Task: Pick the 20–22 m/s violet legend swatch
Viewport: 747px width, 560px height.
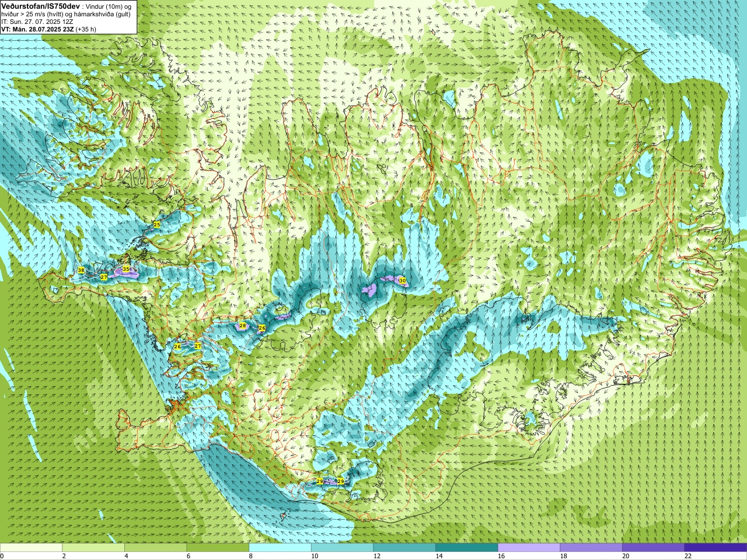Action: tap(654, 548)
